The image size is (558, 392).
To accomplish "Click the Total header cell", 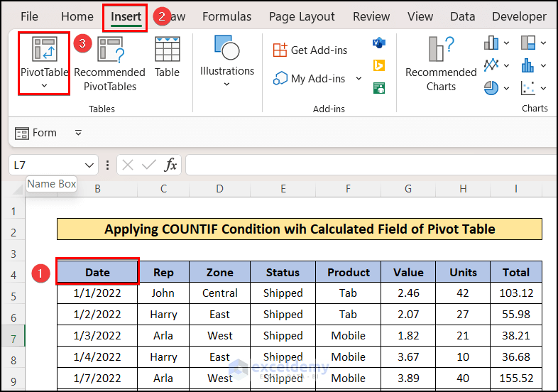I will 516,272.
